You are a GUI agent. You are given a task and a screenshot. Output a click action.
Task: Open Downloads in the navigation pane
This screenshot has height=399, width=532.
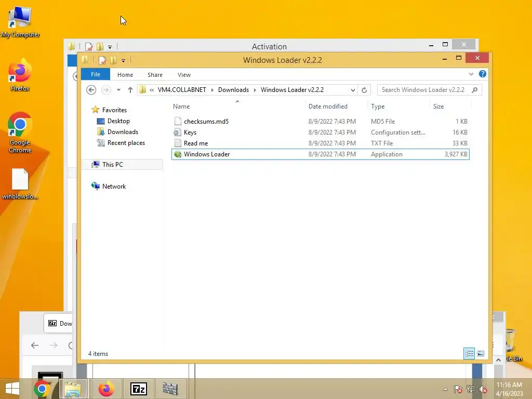123,132
